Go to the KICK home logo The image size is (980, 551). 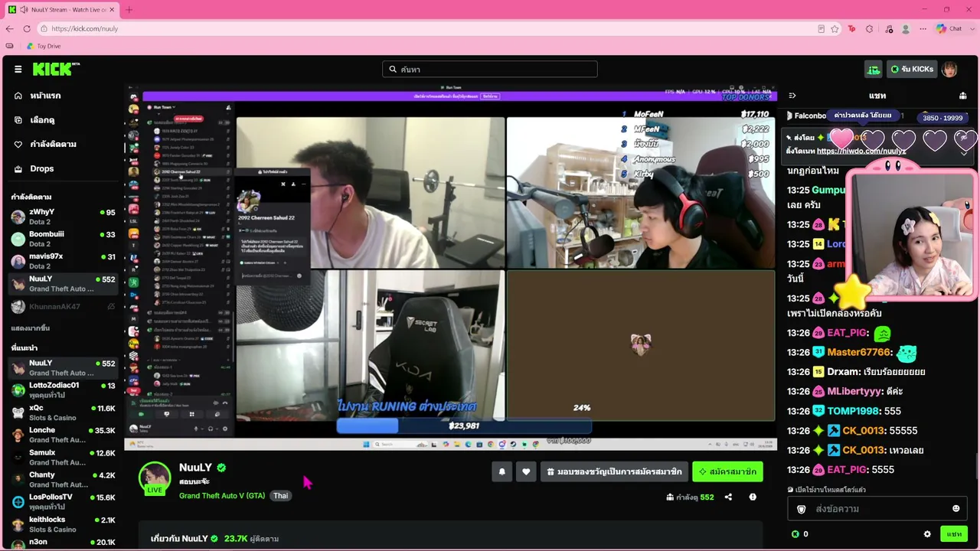pos(56,69)
